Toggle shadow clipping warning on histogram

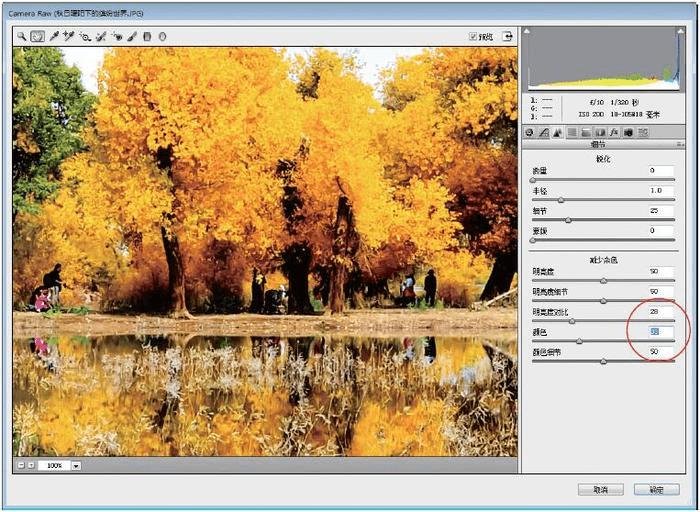click(527, 31)
